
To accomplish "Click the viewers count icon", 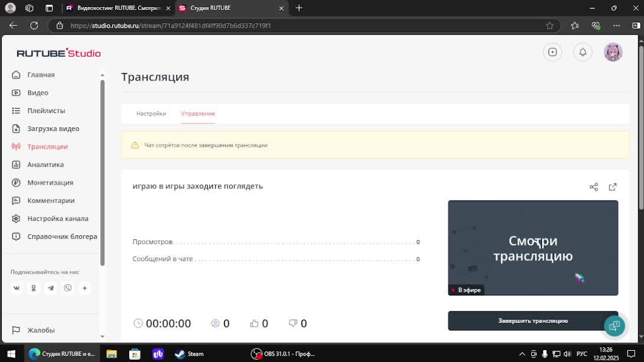I will 215,324.
